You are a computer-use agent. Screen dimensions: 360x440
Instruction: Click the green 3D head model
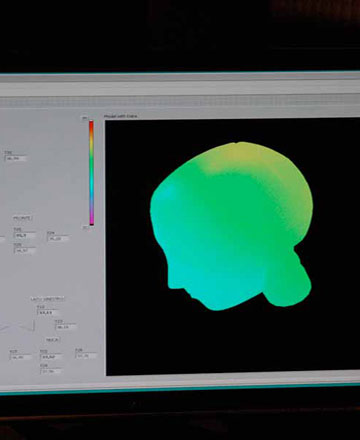point(231,226)
